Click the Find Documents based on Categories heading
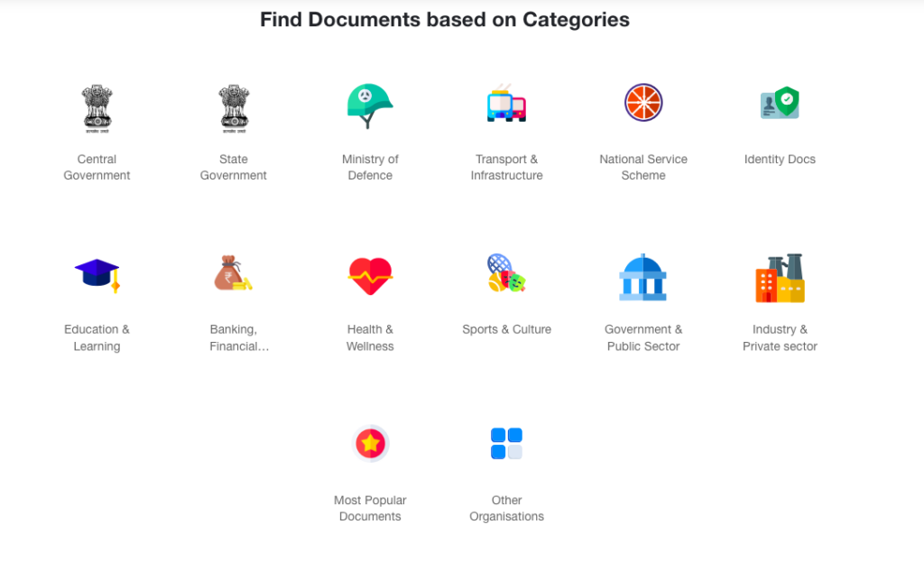The image size is (924, 580). 445,20
